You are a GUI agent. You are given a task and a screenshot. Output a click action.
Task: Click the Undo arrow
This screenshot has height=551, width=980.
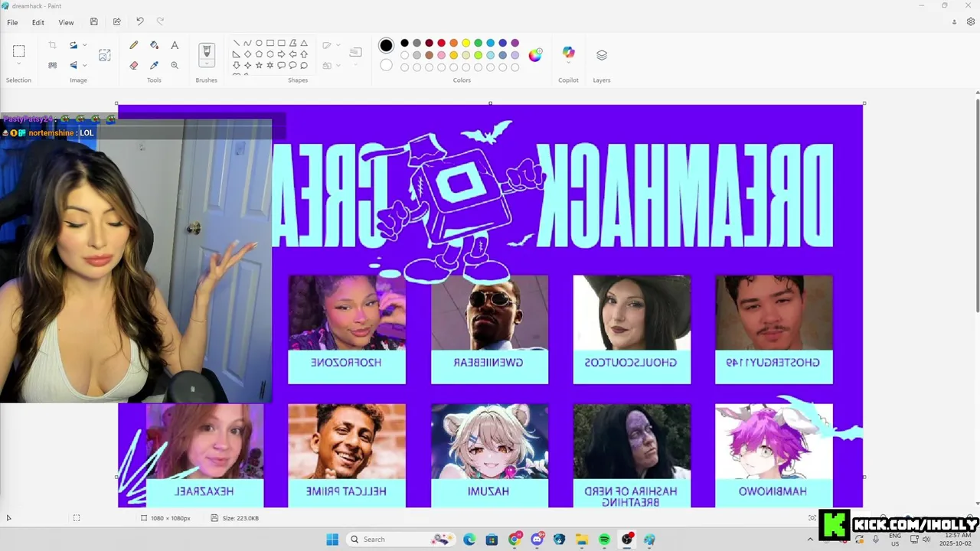[139, 22]
